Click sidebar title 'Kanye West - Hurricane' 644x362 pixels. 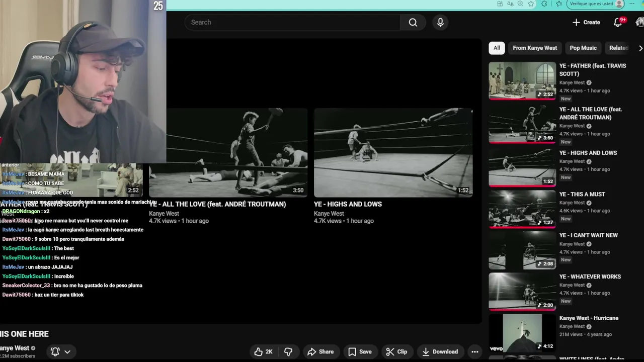(x=589, y=318)
